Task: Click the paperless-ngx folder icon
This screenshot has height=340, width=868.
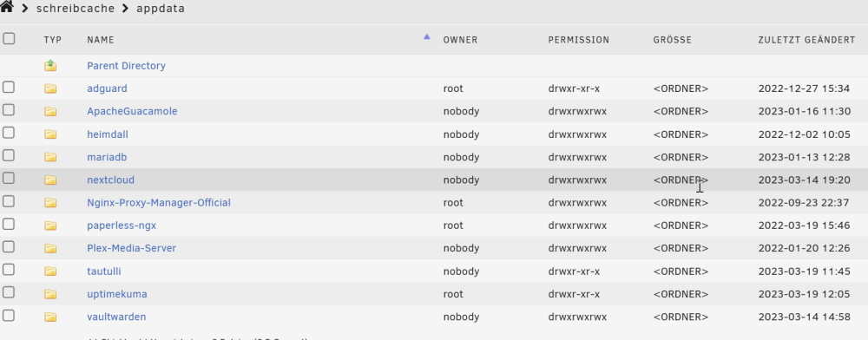Action: click(50, 226)
